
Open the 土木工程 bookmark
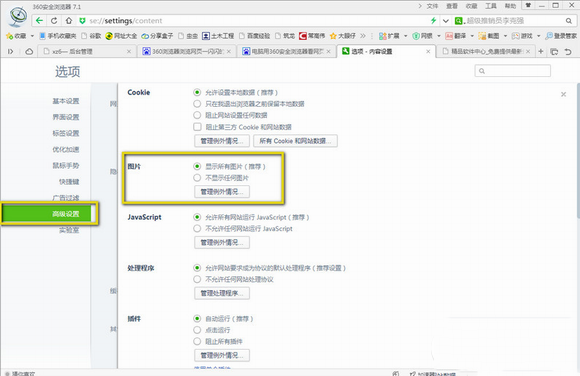tap(218, 36)
